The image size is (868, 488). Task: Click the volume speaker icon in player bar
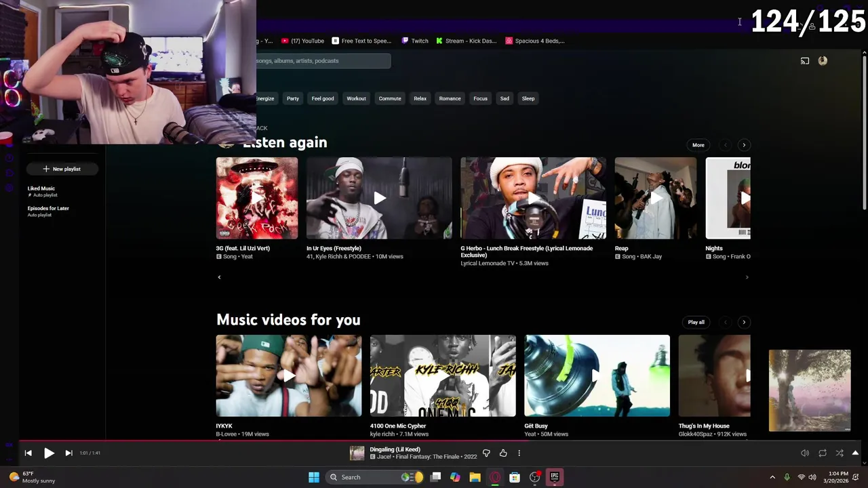pyautogui.click(x=805, y=453)
